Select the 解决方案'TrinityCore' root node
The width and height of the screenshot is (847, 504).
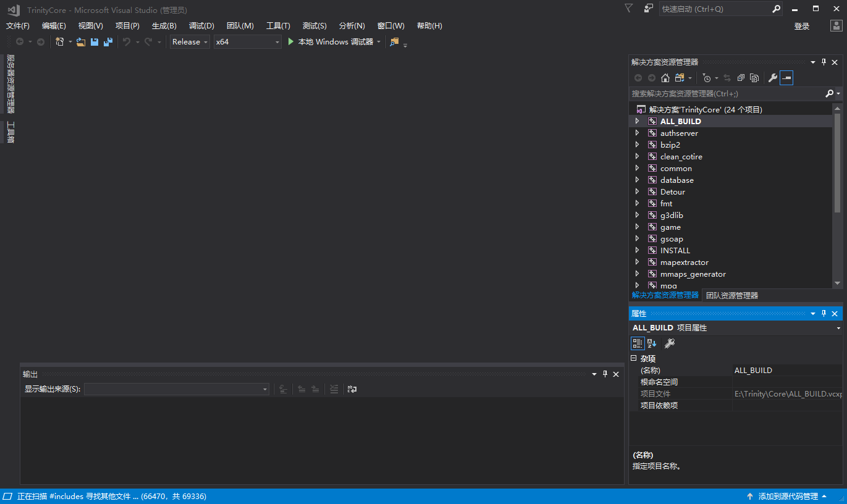click(706, 110)
